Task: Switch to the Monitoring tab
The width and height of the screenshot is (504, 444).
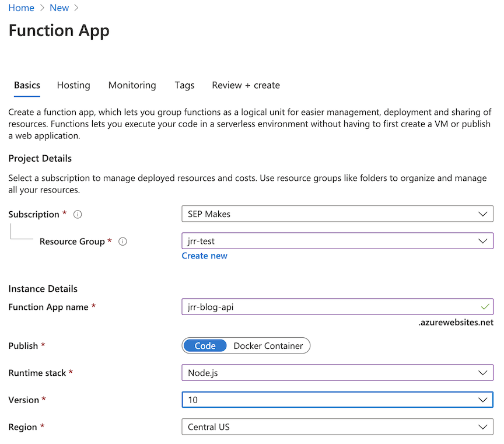Action: tap(132, 85)
